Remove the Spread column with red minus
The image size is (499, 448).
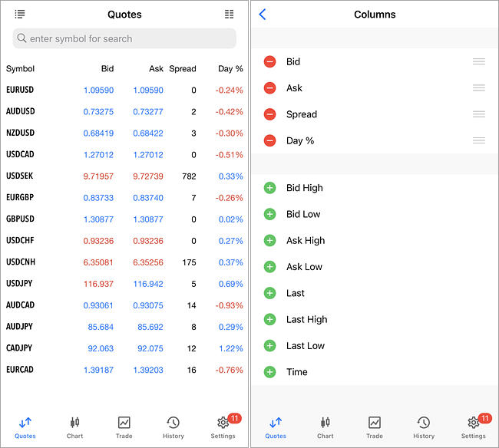point(269,114)
